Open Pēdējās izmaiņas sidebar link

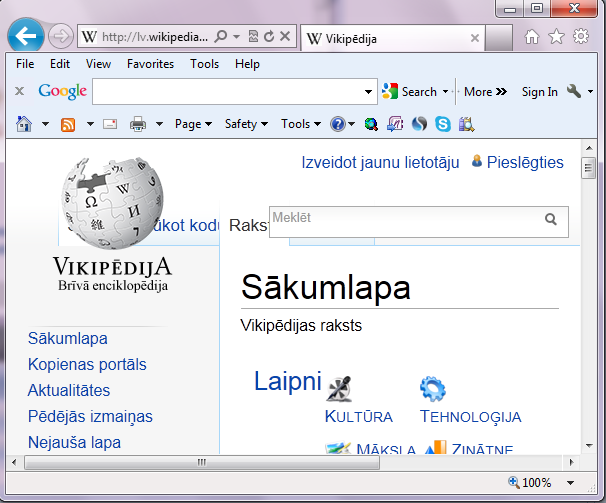[90, 416]
